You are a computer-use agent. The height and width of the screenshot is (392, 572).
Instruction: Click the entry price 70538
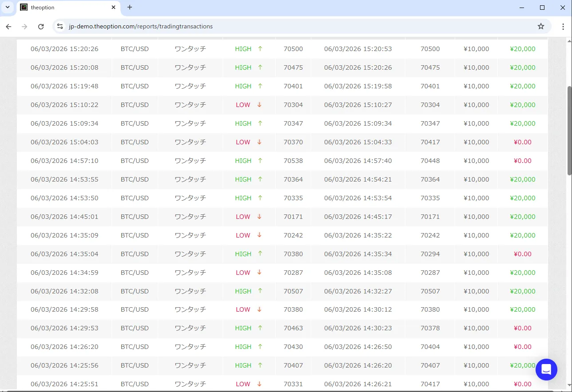[293, 161]
